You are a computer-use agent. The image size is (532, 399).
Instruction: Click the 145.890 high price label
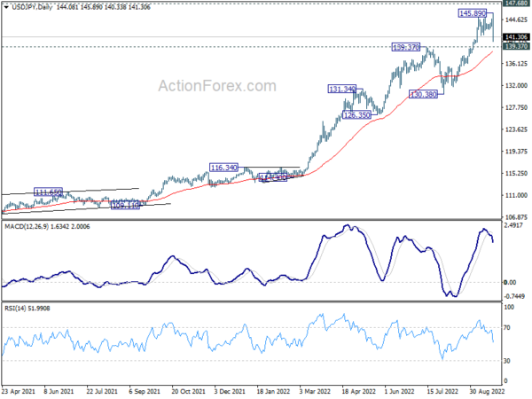[473, 14]
